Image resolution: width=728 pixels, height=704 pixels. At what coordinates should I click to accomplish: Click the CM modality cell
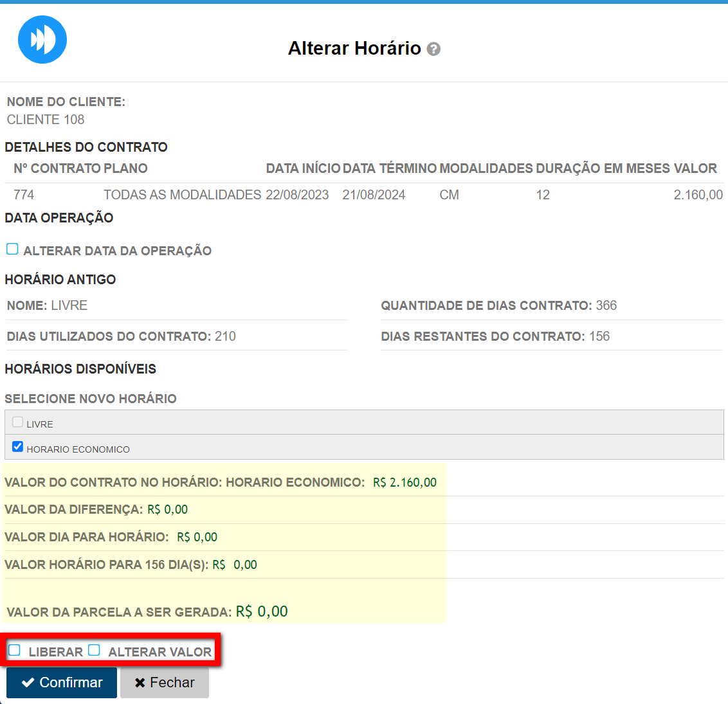[x=449, y=195]
